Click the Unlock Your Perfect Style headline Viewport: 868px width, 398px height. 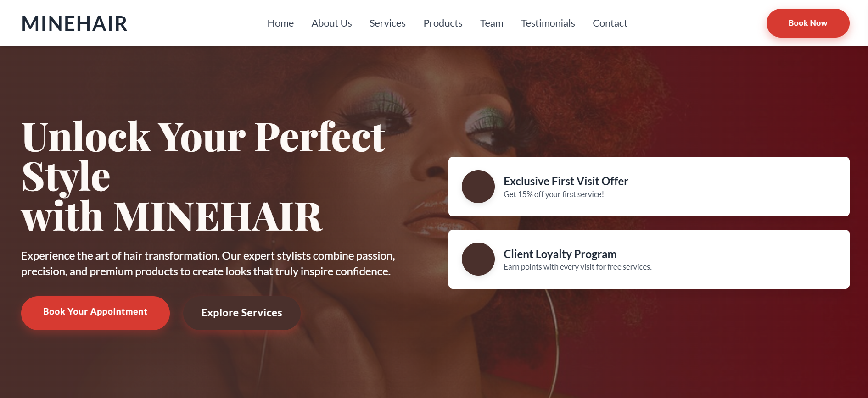tap(203, 176)
